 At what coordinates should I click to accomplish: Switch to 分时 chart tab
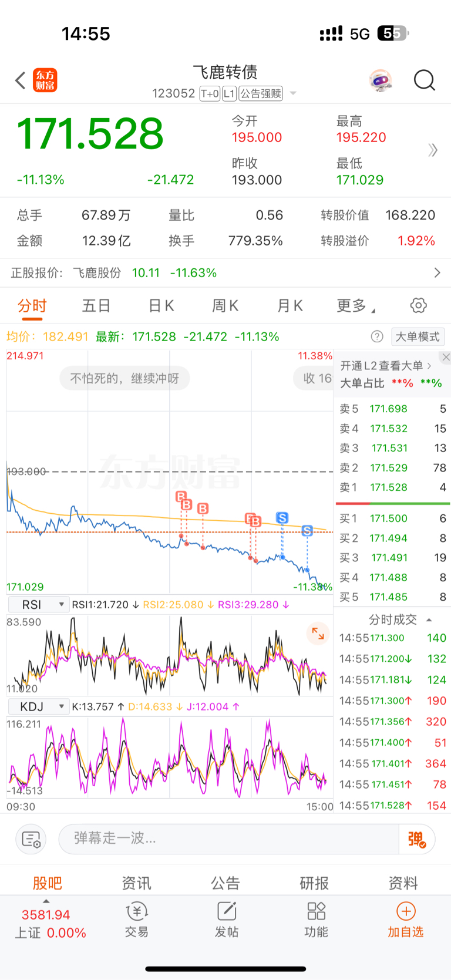pos(32,306)
